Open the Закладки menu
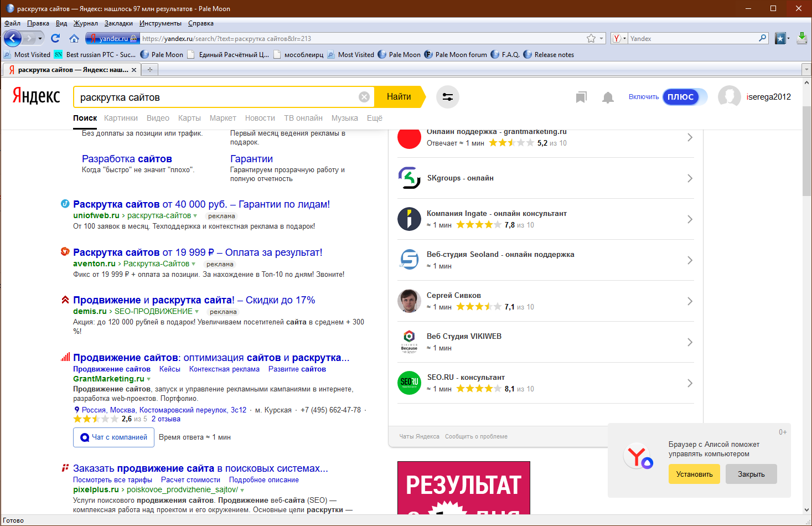The width and height of the screenshot is (812, 526). (x=118, y=23)
